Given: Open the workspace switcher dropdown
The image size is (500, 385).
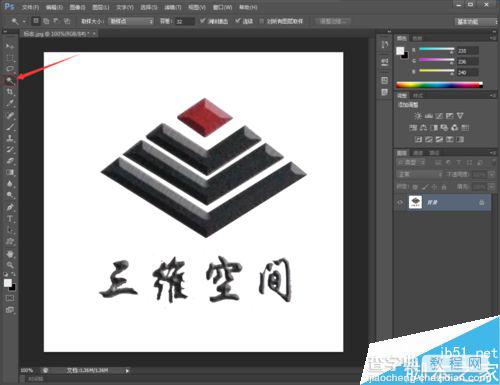Looking at the screenshot, I should (476, 21).
